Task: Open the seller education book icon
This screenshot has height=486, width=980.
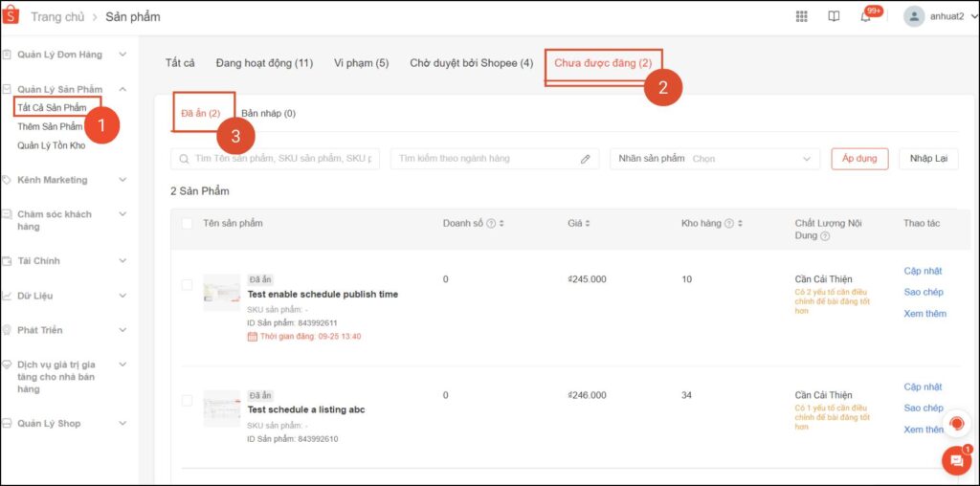Action: [x=834, y=16]
